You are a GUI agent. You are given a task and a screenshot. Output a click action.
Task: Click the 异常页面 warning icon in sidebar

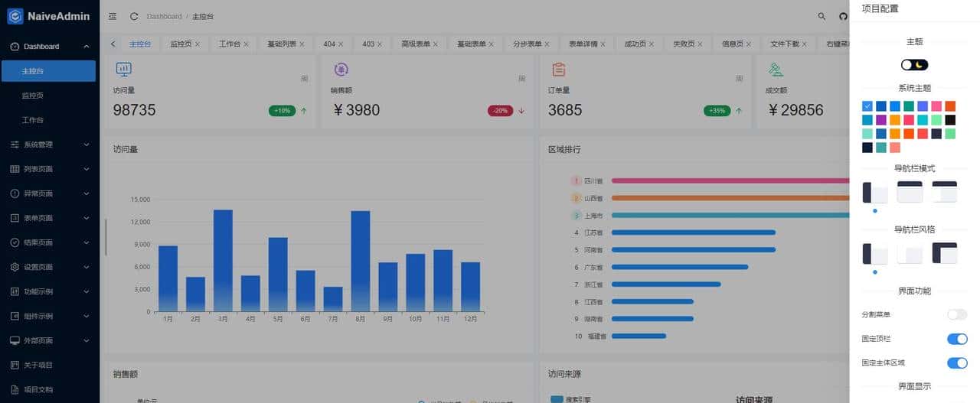[15, 193]
